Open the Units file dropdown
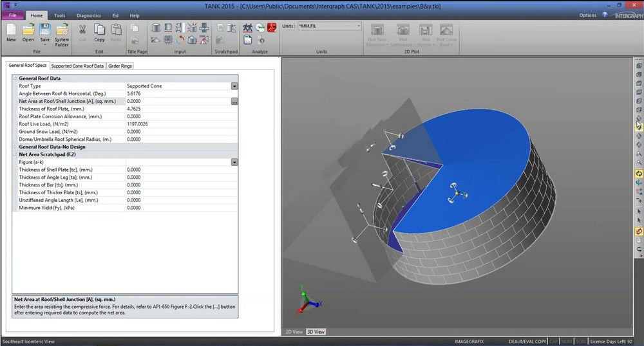The height and width of the screenshot is (346, 644). tap(358, 26)
